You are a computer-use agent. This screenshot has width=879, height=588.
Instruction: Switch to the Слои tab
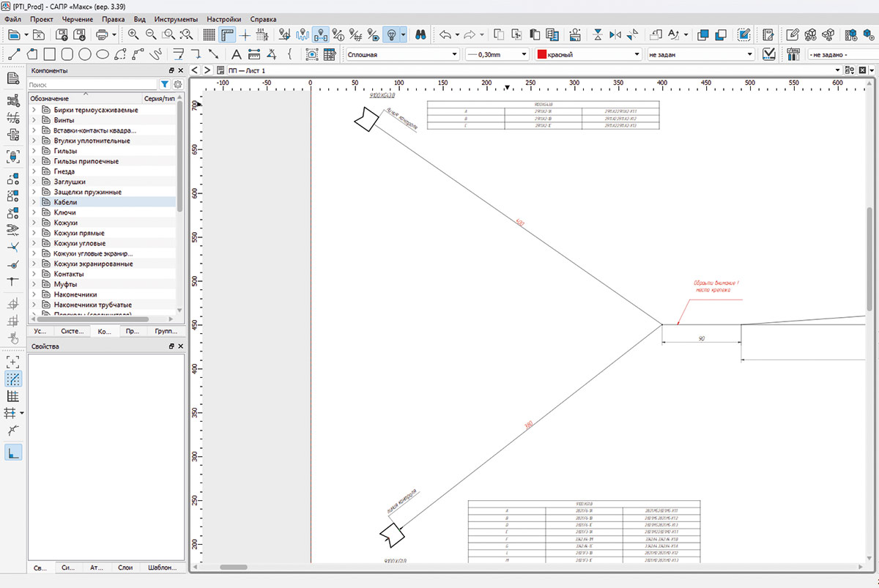point(125,567)
